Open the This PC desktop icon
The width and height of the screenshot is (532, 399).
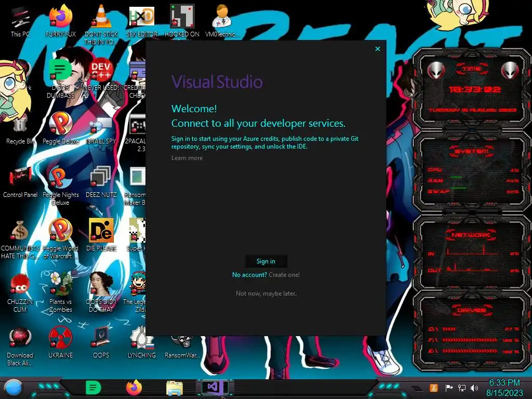click(20, 22)
